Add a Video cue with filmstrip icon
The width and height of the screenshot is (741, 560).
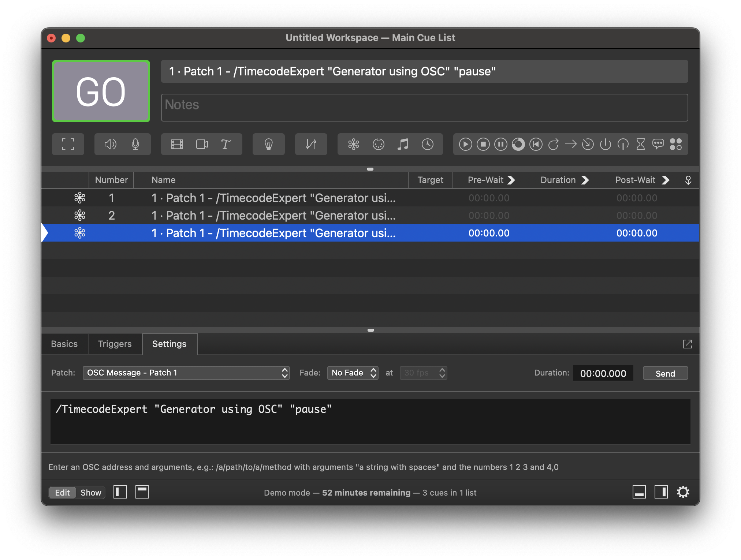(x=177, y=144)
